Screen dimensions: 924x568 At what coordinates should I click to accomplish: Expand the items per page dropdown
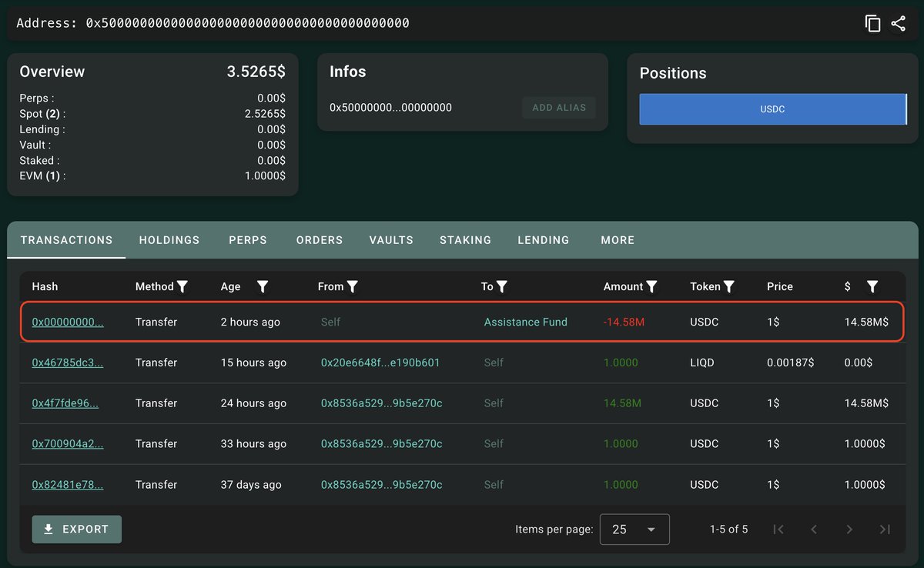pos(634,530)
